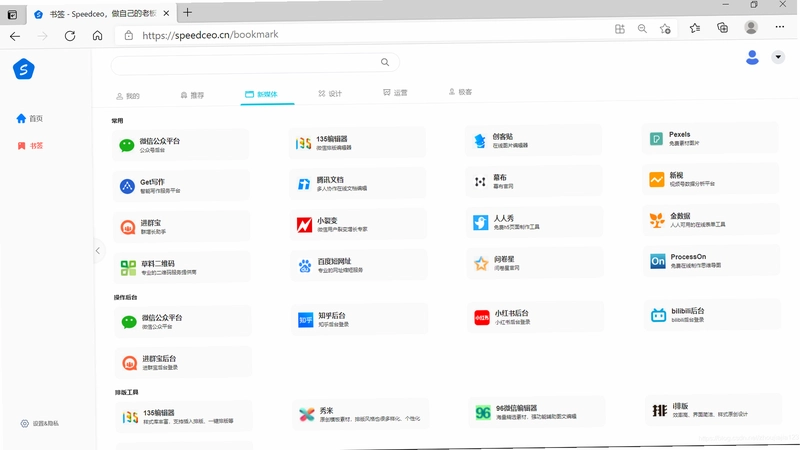Click the apps grid icon in address bar

(620, 29)
